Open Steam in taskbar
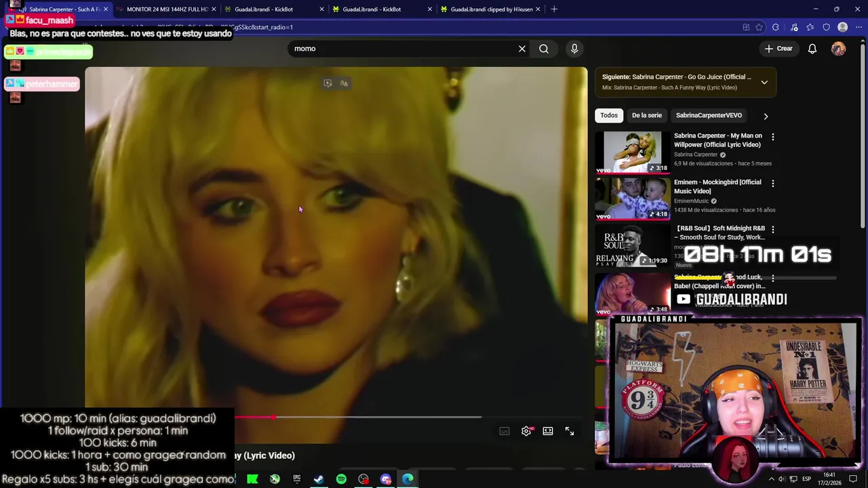The height and width of the screenshot is (488, 868). point(319,479)
